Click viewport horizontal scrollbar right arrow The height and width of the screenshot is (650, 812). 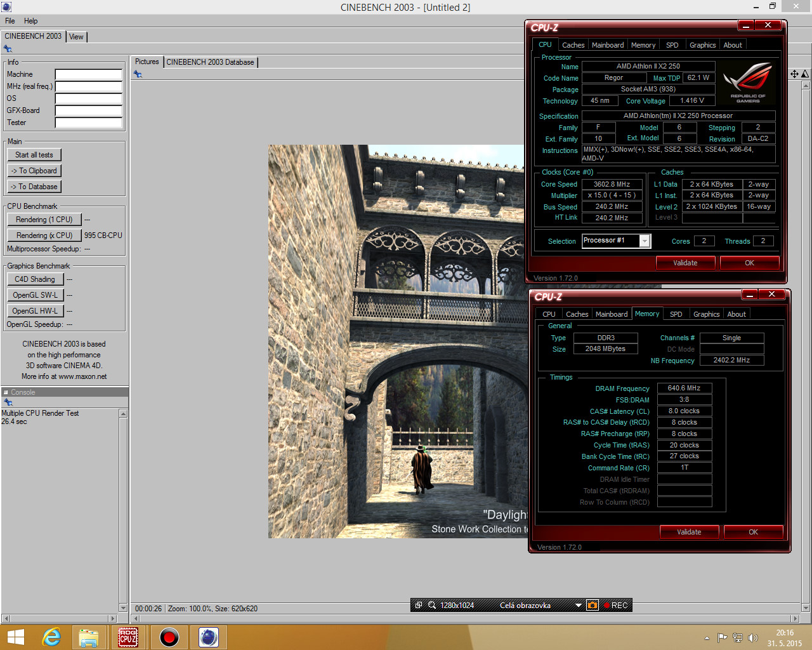tap(795, 618)
